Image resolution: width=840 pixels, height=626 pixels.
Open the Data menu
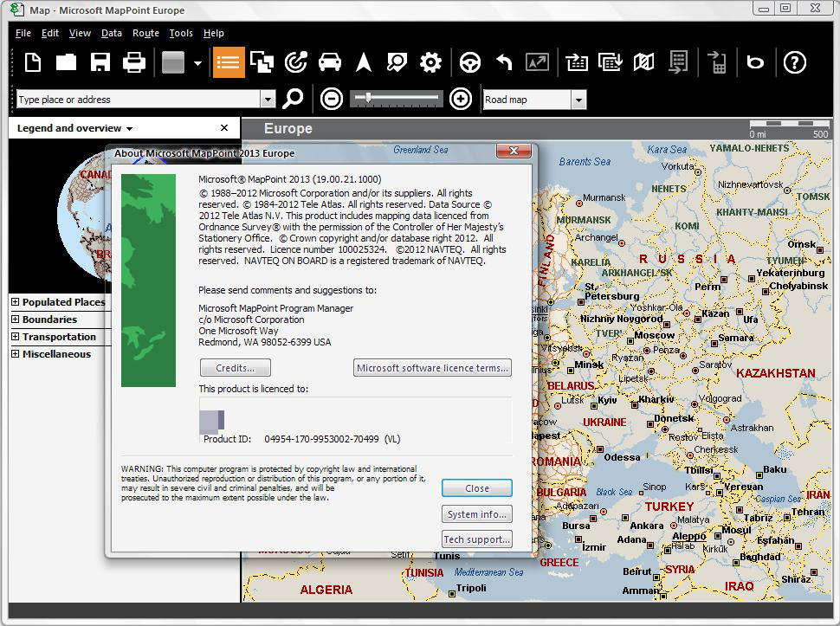pos(112,33)
